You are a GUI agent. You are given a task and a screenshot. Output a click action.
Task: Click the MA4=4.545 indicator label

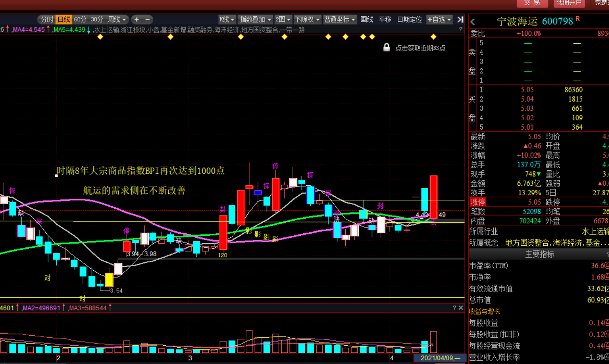point(28,30)
